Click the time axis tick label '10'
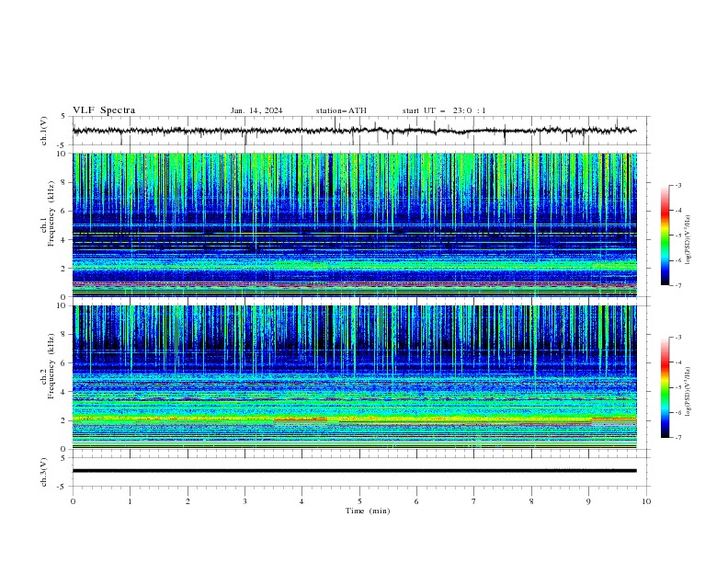The height and width of the screenshot is (563, 728). (x=646, y=501)
